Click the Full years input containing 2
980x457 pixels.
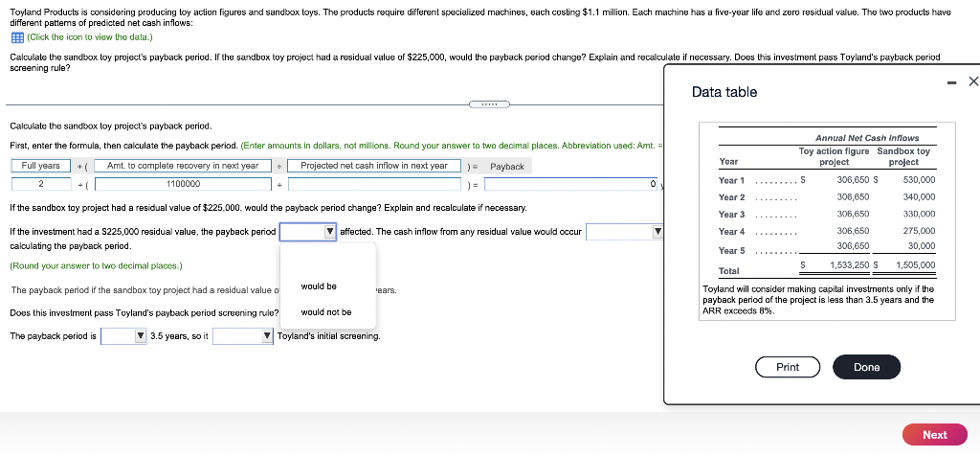(41, 184)
